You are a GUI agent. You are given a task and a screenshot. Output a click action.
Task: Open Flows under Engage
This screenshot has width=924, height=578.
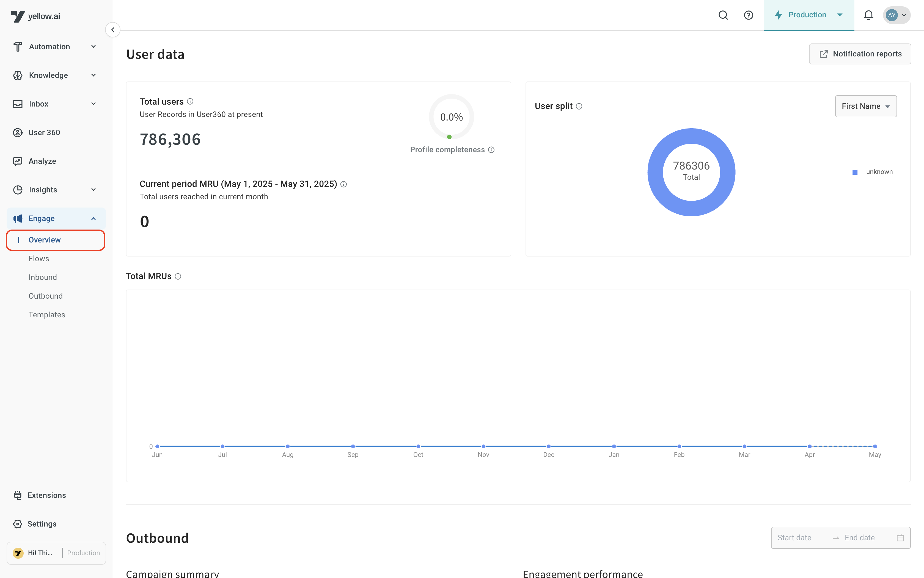(39, 259)
